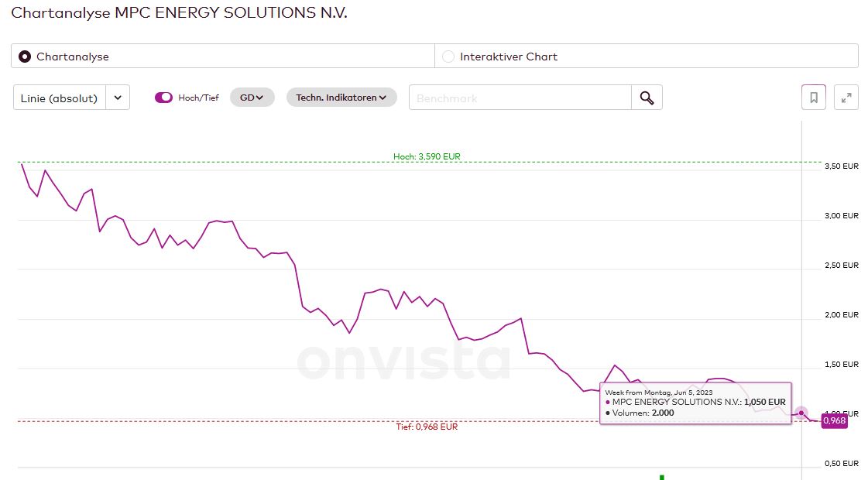Click the 3,50 EUR axis label
This screenshot has width=868, height=480.
(x=842, y=166)
